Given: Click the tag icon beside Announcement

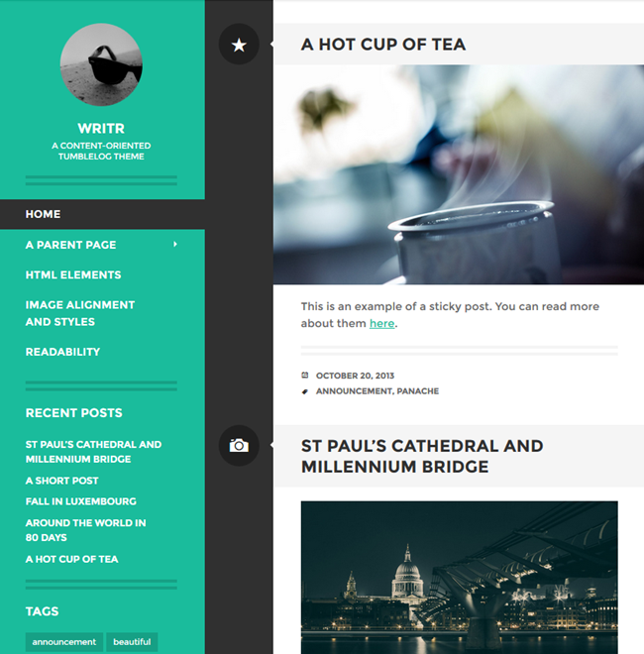Looking at the screenshot, I should 305,391.
